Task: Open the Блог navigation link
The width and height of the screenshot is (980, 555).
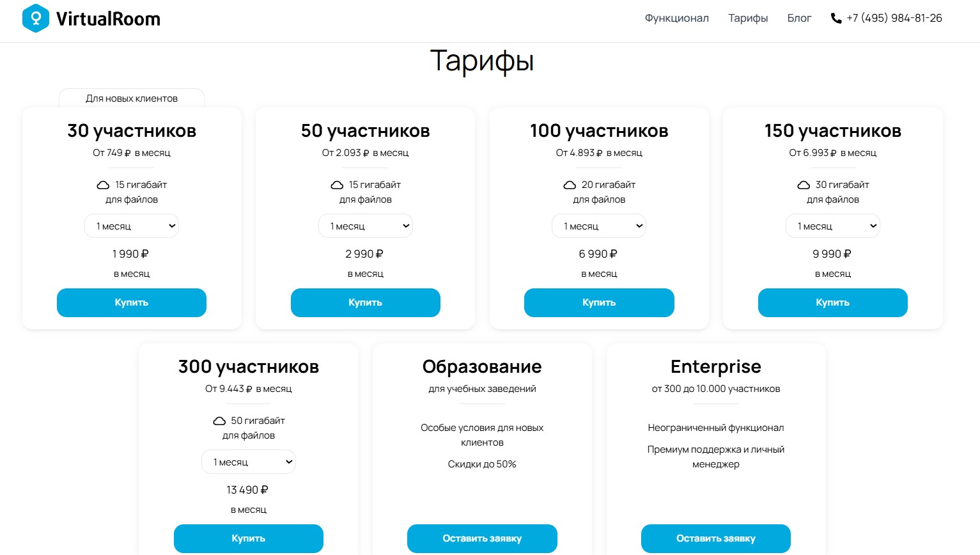Action: 799,19
